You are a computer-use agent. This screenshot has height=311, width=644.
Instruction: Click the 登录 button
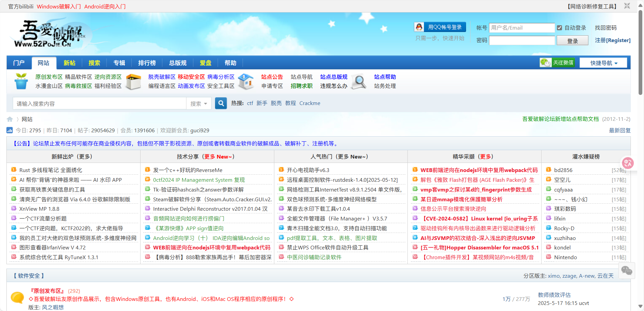pos(573,41)
